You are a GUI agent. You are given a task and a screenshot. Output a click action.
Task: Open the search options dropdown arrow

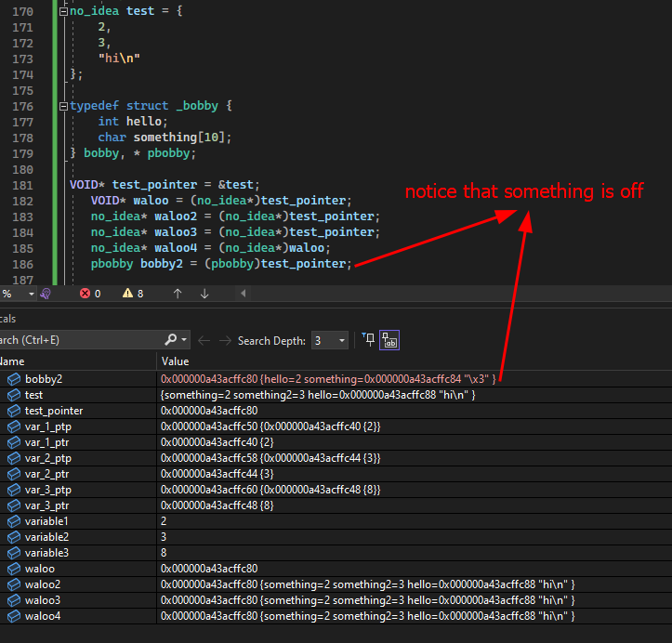tap(184, 340)
